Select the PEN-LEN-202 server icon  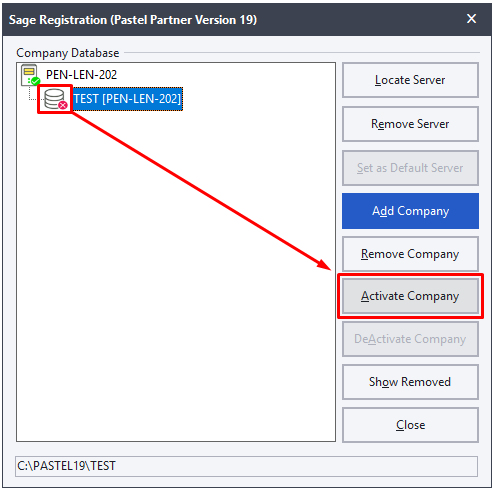tap(30, 75)
